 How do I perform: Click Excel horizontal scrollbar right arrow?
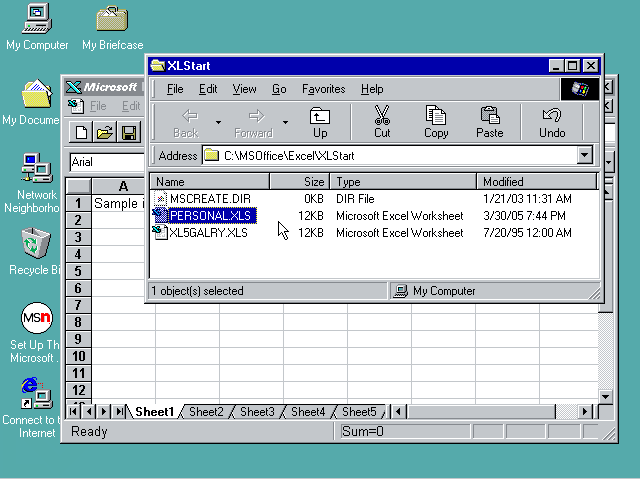585,411
